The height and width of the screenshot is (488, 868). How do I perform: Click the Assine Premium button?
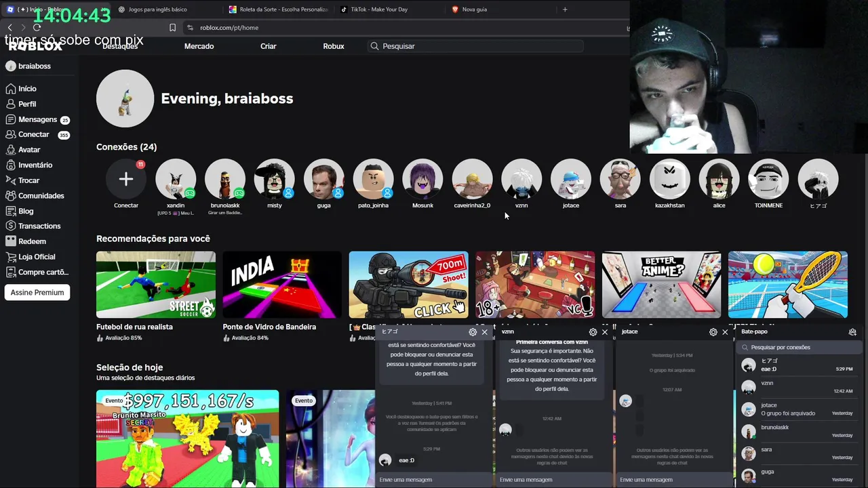pyautogui.click(x=37, y=293)
